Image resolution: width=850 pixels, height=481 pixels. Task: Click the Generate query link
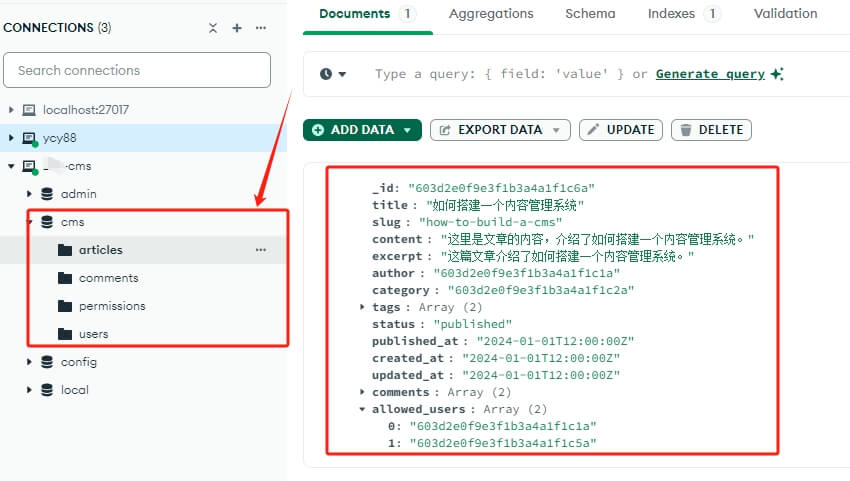pyautogui.click(x=710, y=74)
